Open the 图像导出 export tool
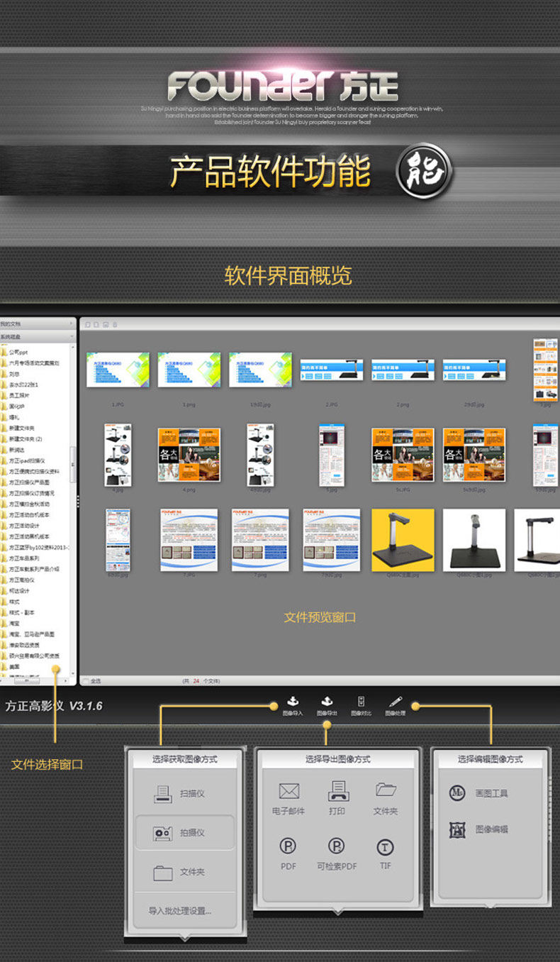Image resolution: width=560 pixels, height=962 pixels. 327,706
